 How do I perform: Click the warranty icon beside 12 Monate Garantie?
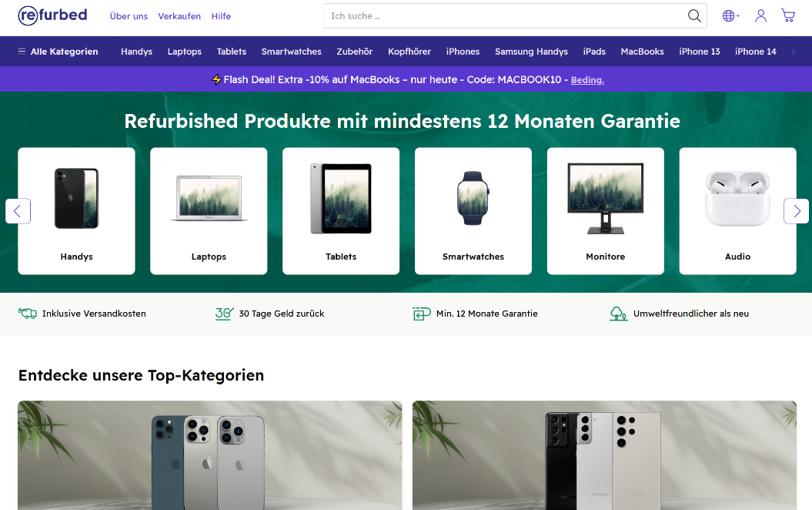[422, 314]
